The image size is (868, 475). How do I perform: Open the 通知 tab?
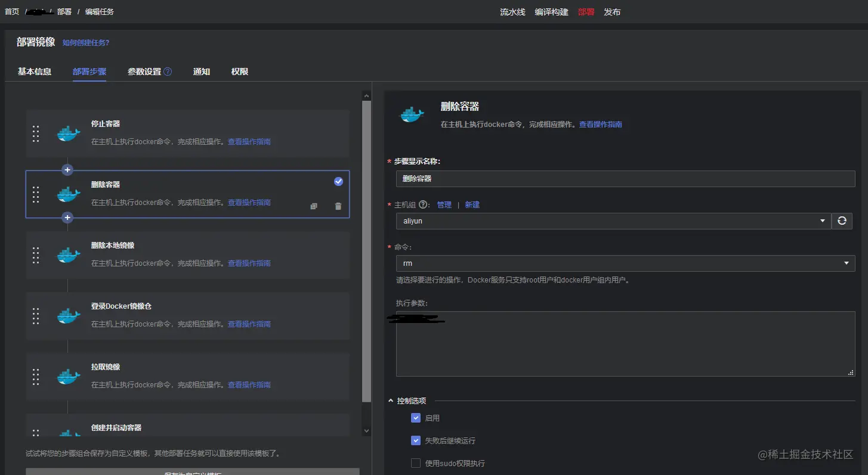[x=202, y=72]
